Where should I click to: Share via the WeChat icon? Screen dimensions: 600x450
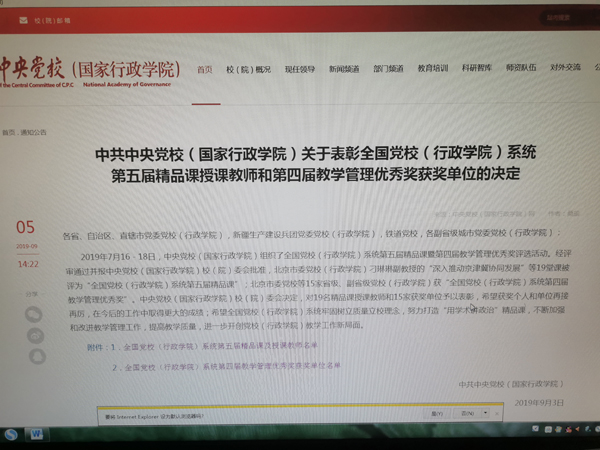pos(34,315)
